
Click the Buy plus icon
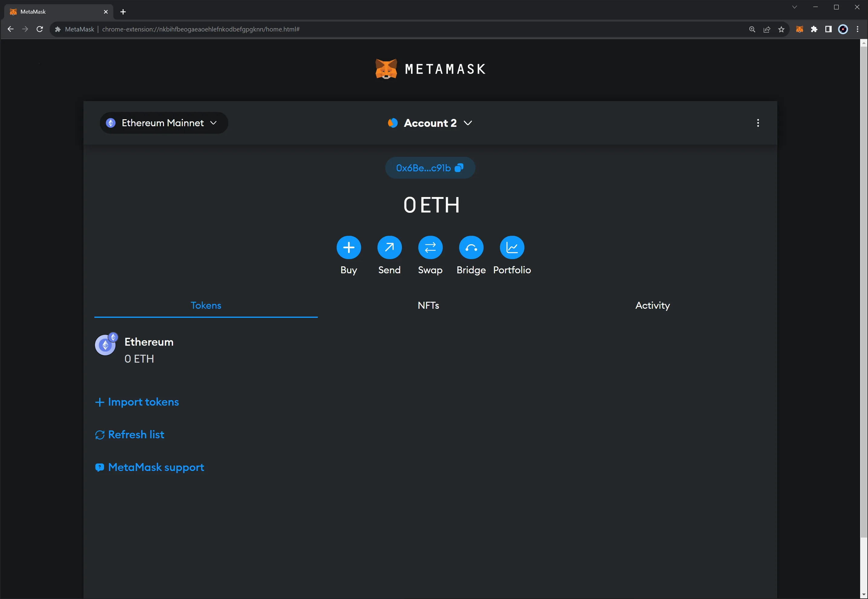[x=349, y=248]
